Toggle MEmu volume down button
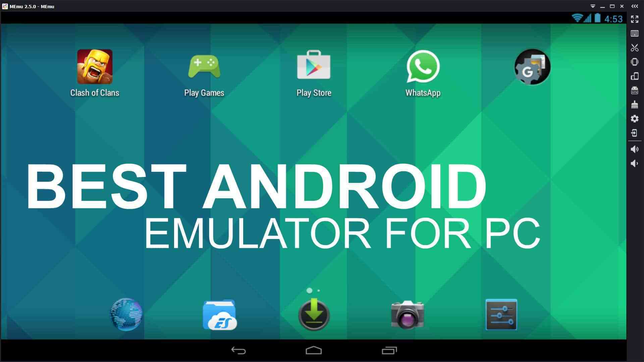 coord(635,164)
